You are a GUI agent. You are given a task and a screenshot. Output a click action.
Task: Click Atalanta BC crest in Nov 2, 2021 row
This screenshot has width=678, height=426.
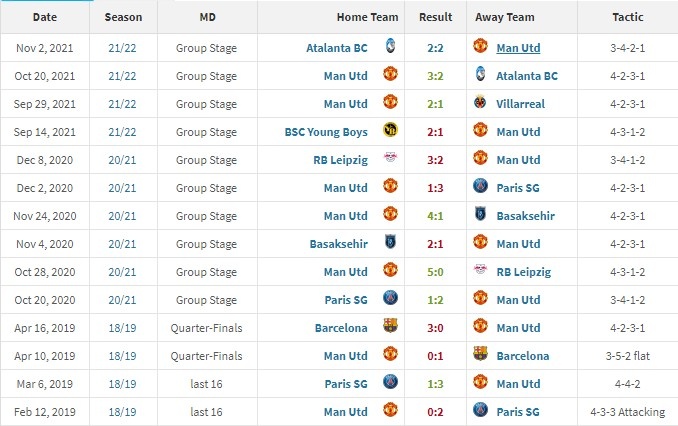point(390,46)
